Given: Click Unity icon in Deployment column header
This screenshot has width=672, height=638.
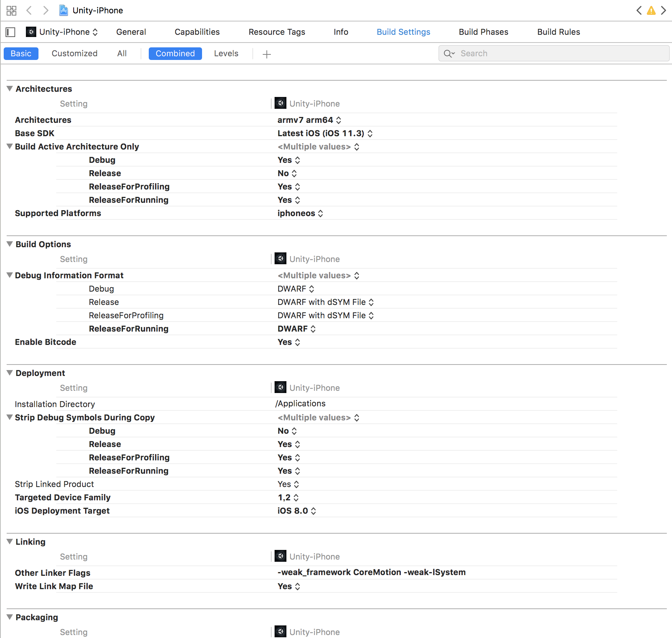Looking at the screenshot, I should [x=280, y=387].
